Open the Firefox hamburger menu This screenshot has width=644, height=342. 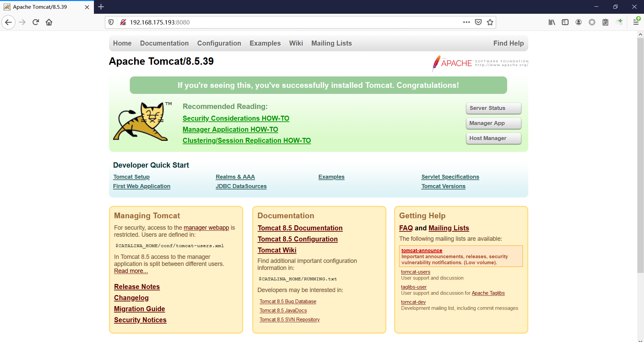point(636,22)
